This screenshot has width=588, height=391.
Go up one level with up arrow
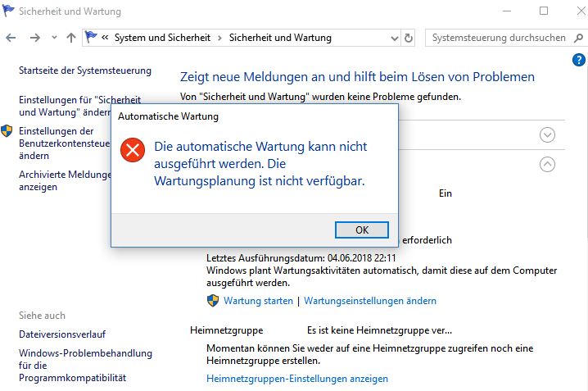71,38
